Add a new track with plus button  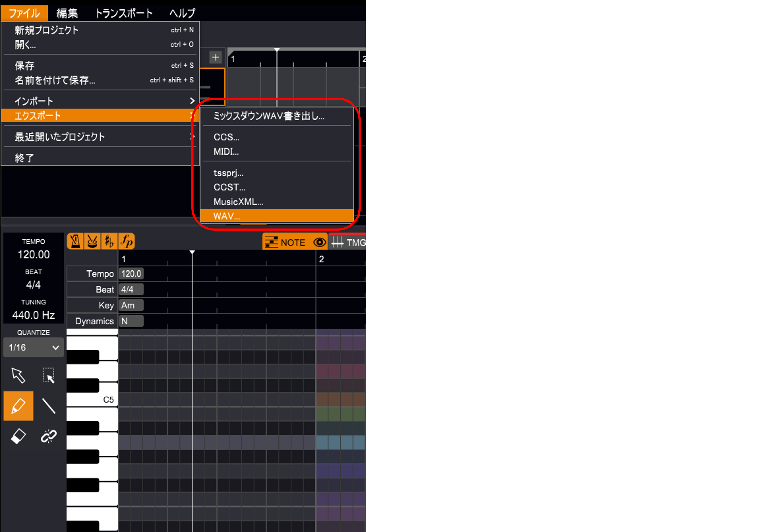click(216, 57)
